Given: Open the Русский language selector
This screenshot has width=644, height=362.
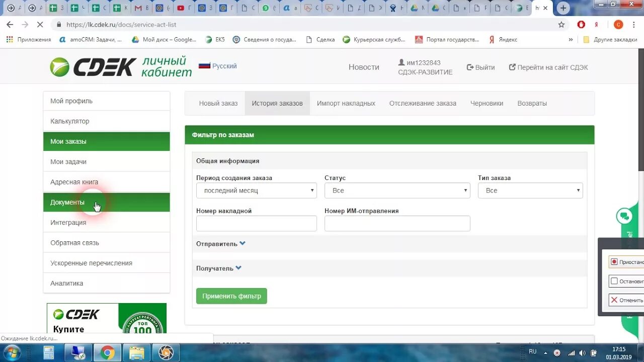Looking at the screenshot, I should [x=218, y=66].
